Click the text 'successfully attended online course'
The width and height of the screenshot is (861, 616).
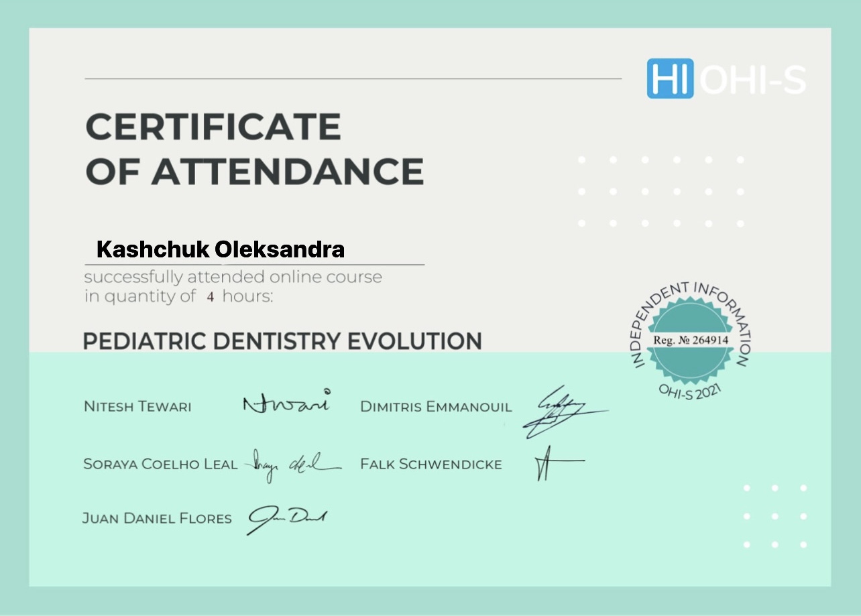tap(233, 277)
